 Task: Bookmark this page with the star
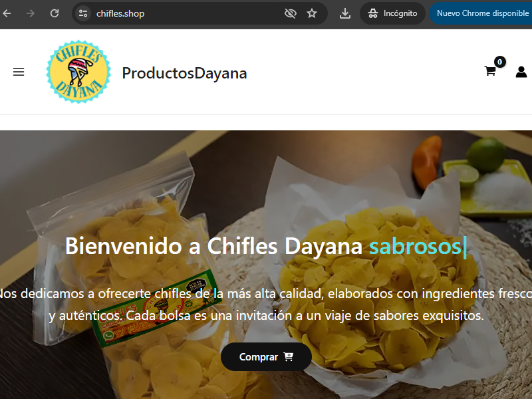pyautogui.click(x=312, y=13)
